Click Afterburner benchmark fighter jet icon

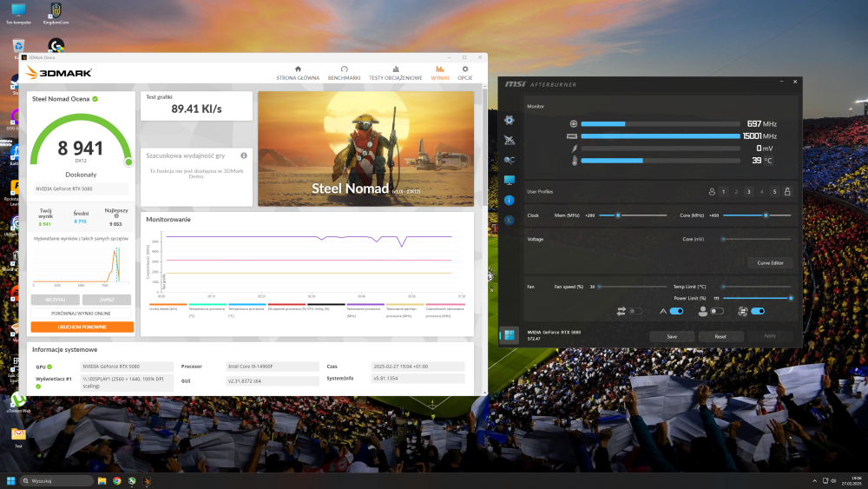point(510,140)
